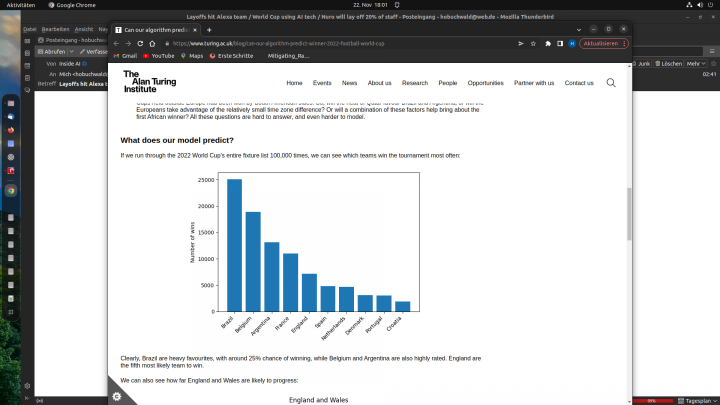Open cookie settings gear at bottom left
Screen dimensions: 720x405
(117, 396)
